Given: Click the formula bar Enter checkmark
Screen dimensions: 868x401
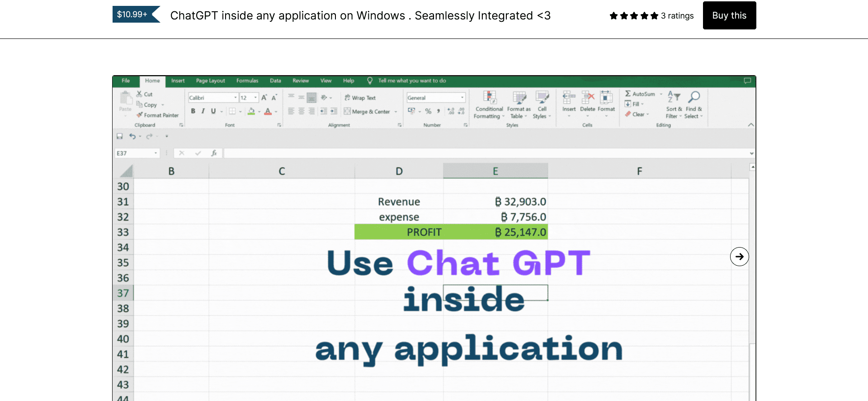Looking at the screenshot, I should tap(198, 153).
